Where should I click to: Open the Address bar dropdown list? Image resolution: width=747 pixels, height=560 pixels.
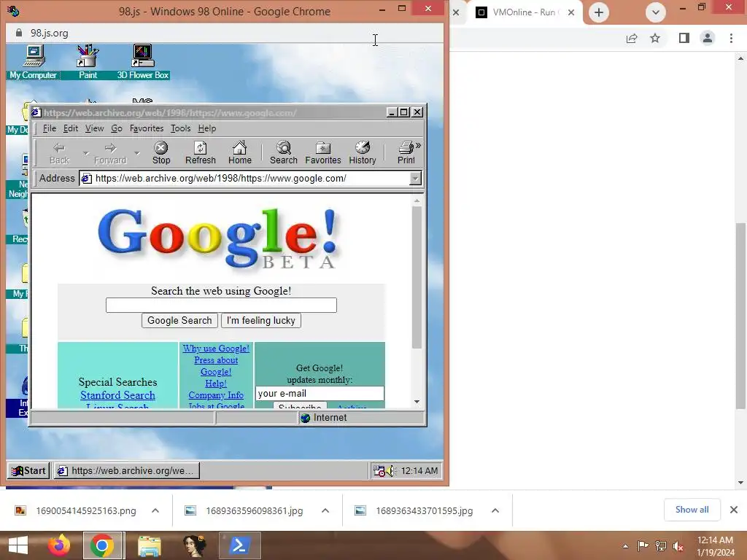[x=415, y=179]
